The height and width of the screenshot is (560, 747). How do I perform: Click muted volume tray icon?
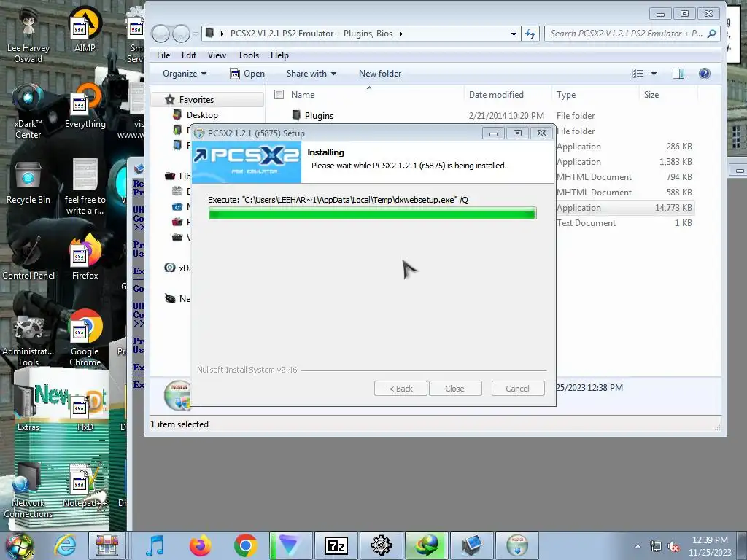click(673, 547)
